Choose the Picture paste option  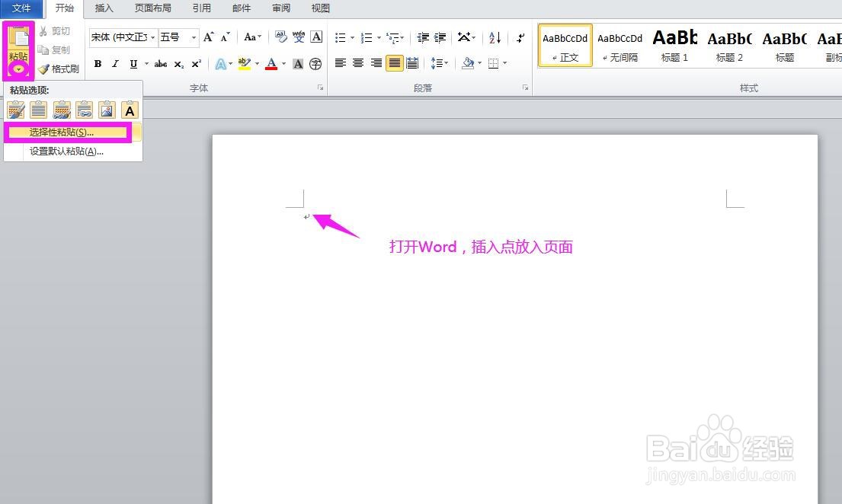[x=107, y=110]
